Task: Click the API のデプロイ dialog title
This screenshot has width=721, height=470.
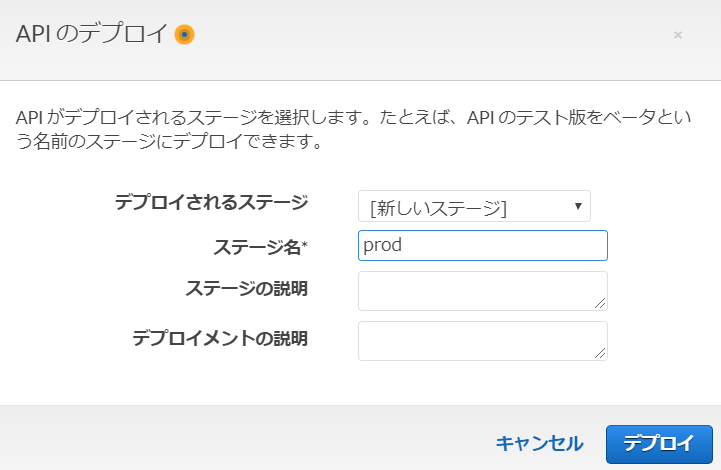Action: 92,34
